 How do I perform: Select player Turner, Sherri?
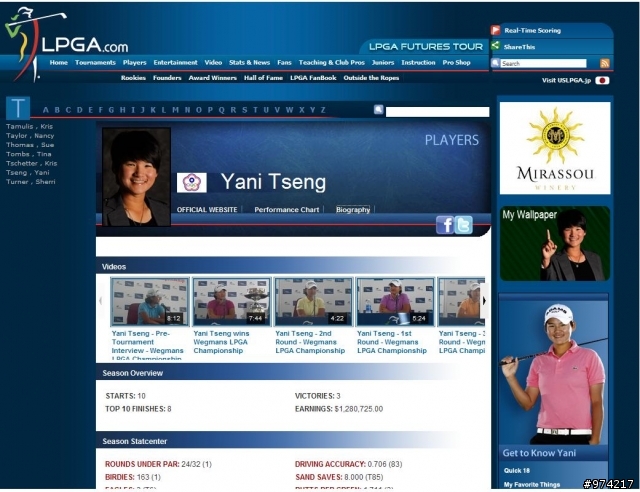pos(31,182)
